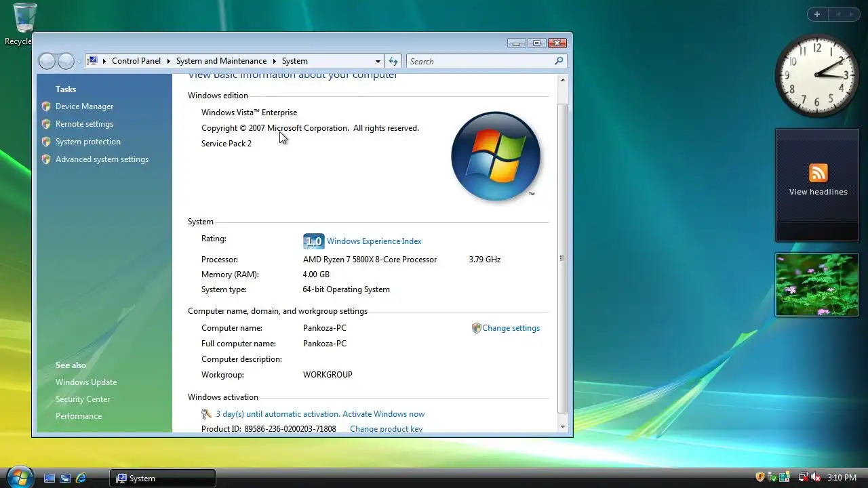Screen dimensions: 868x488
Task: Click the analog clock sidebar gadget
Action: [817, 75]
